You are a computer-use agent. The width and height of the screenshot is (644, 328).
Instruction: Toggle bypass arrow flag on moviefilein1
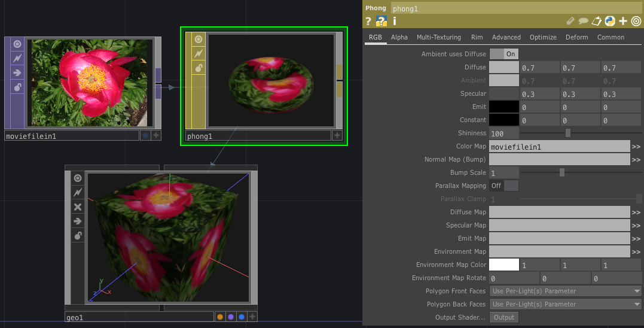[17, 73]
